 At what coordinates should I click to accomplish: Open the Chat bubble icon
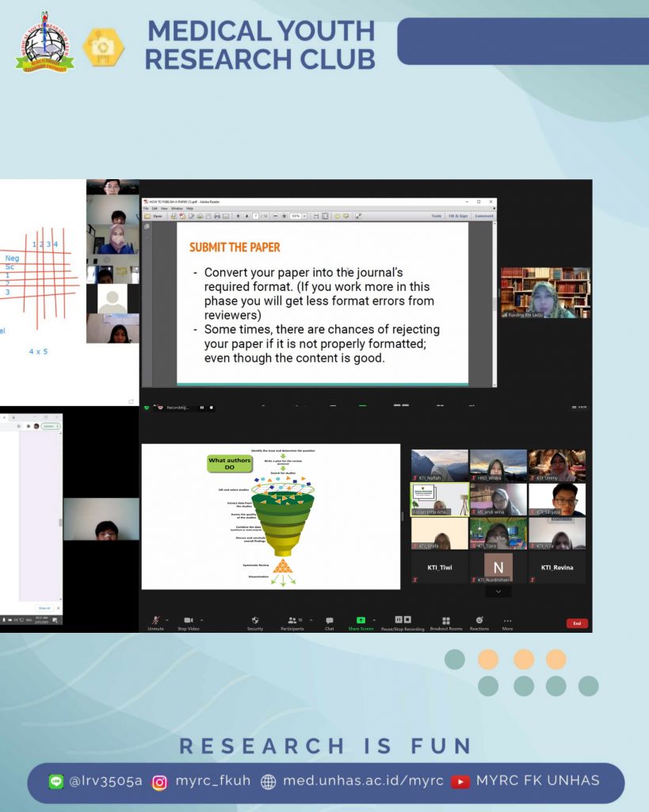click(329, 620)
